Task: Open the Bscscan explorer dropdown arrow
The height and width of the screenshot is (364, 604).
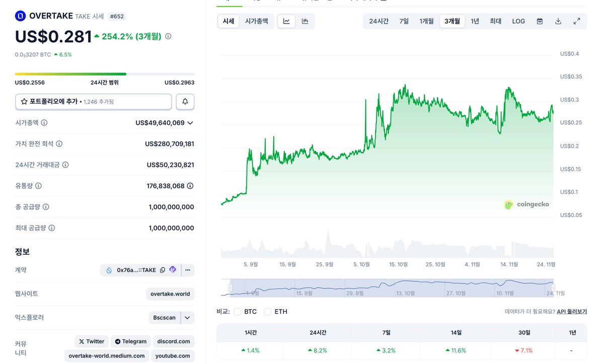Action: [187, 318]
